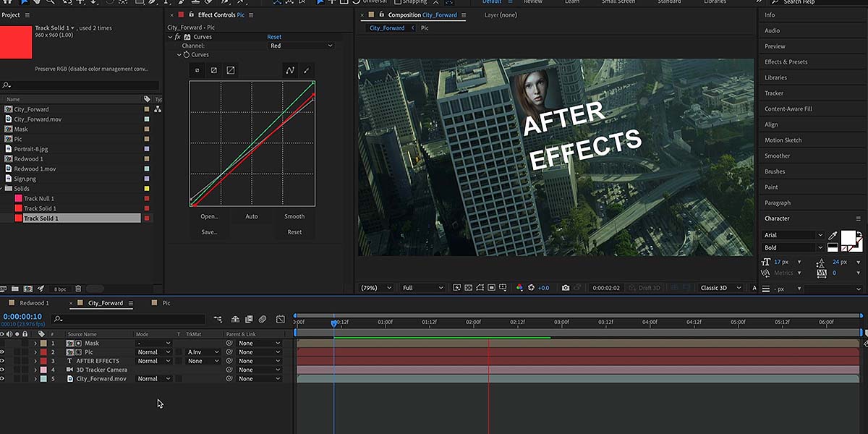Collapse the Curves effect twirl arrow
The width and height of the screenshot is (868, 434).
coord(171,37)
